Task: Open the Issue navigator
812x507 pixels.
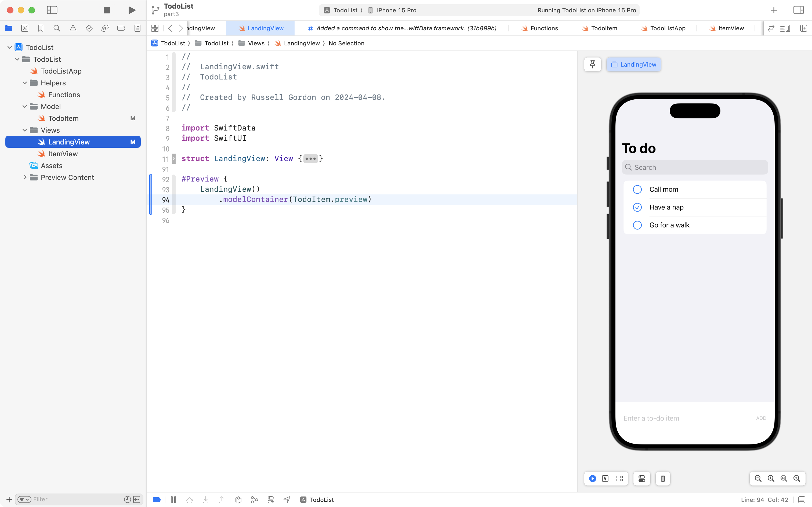Action: (73, 28)
